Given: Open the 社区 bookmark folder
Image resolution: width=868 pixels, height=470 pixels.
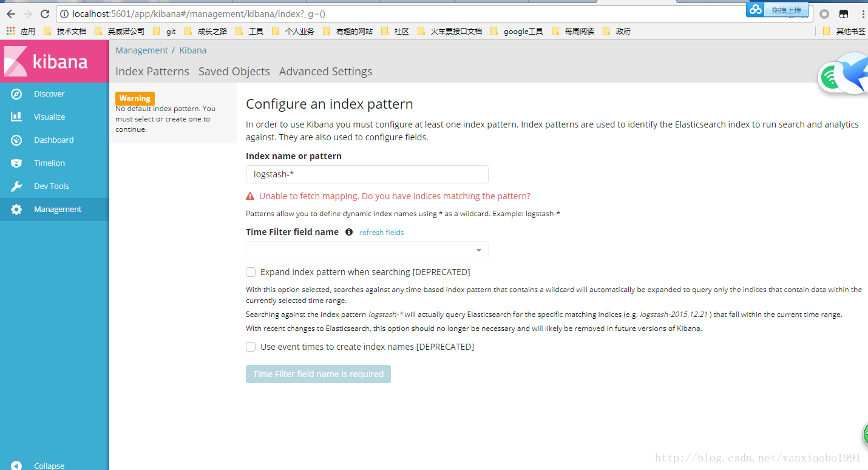Looking at the screenshot, I should (395, 31).
